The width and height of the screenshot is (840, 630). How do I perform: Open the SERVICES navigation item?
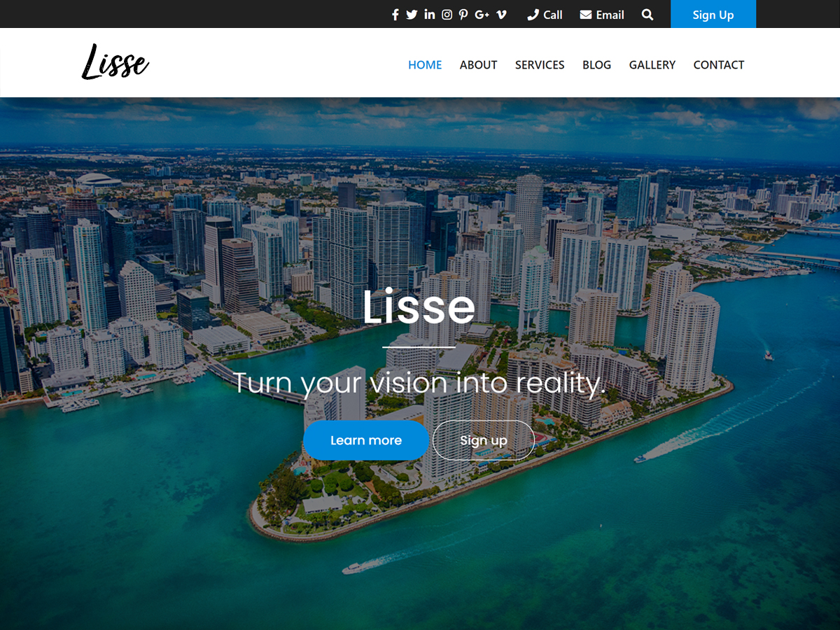point(539,64)
